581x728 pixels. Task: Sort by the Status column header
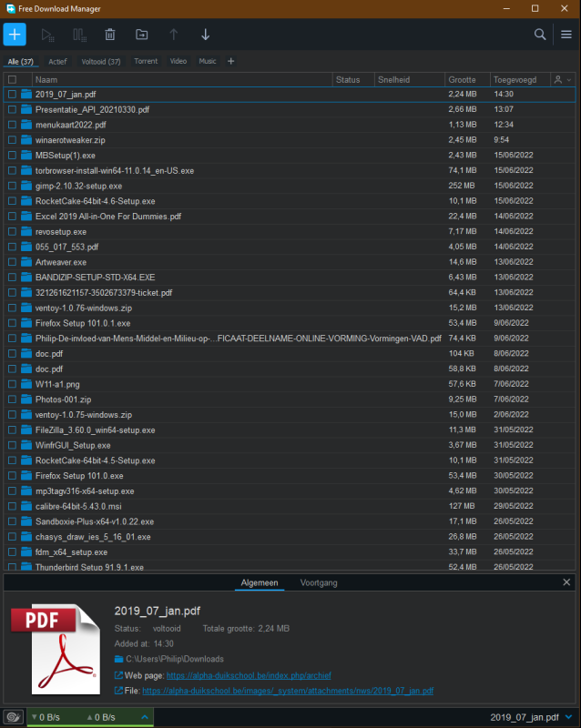353,80
